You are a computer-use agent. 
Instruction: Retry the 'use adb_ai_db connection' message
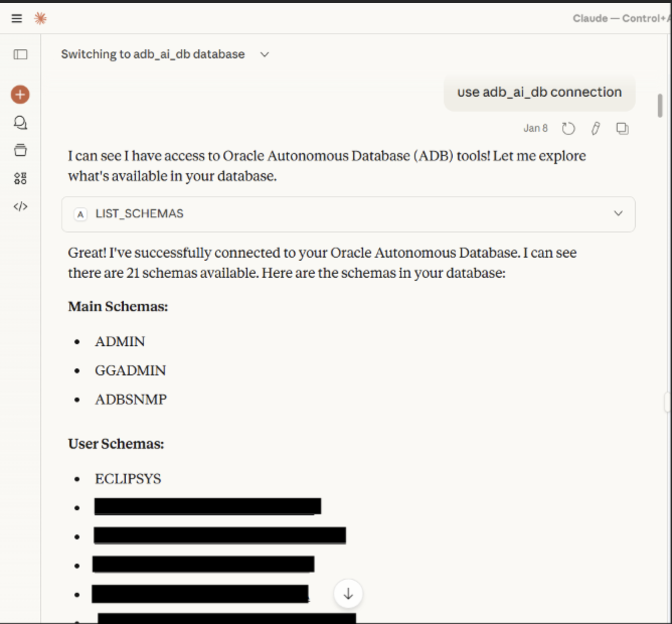tap(568, 129)
